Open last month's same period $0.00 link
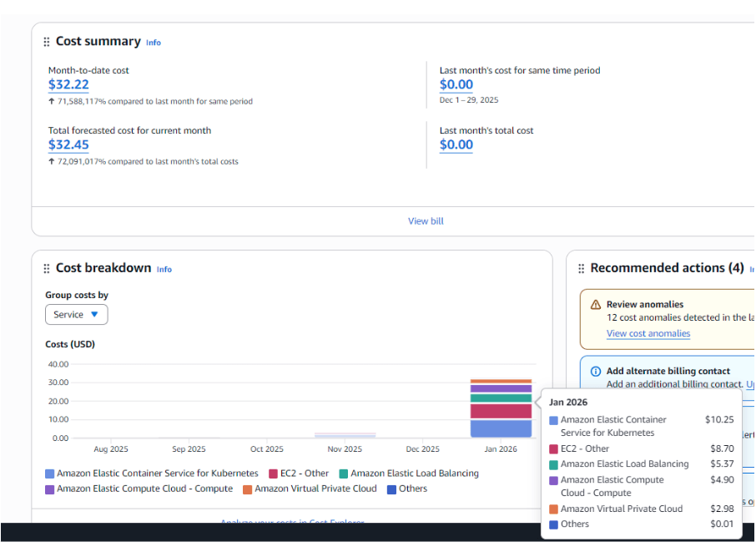This screenshot has height=542, width=756. coord(456,84)
